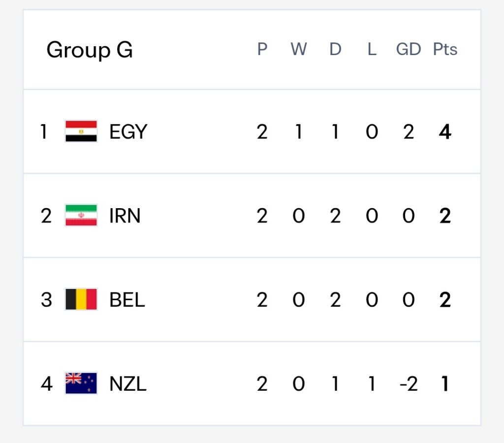Click the GD column header

408,49
